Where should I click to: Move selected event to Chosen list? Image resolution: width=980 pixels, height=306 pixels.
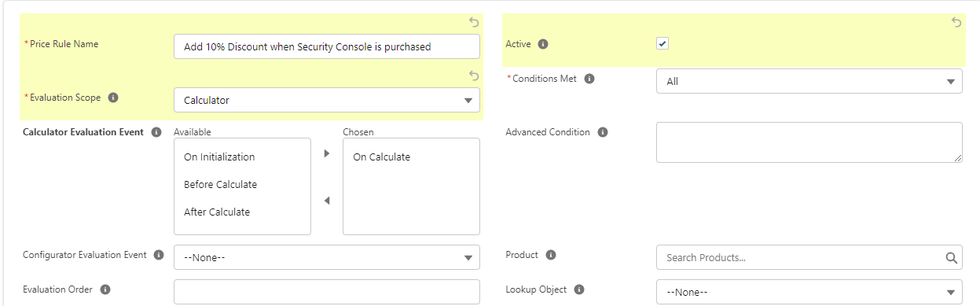pos(327,153)
